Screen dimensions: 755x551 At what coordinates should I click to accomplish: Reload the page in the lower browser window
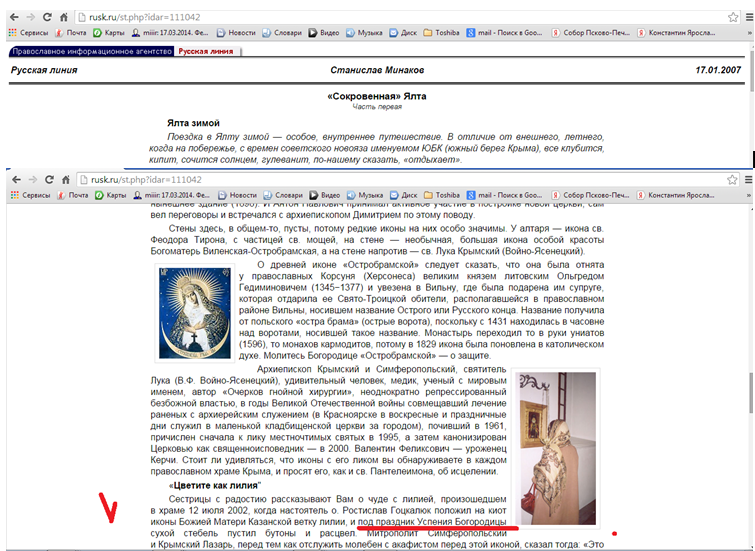tap(49, 180)
